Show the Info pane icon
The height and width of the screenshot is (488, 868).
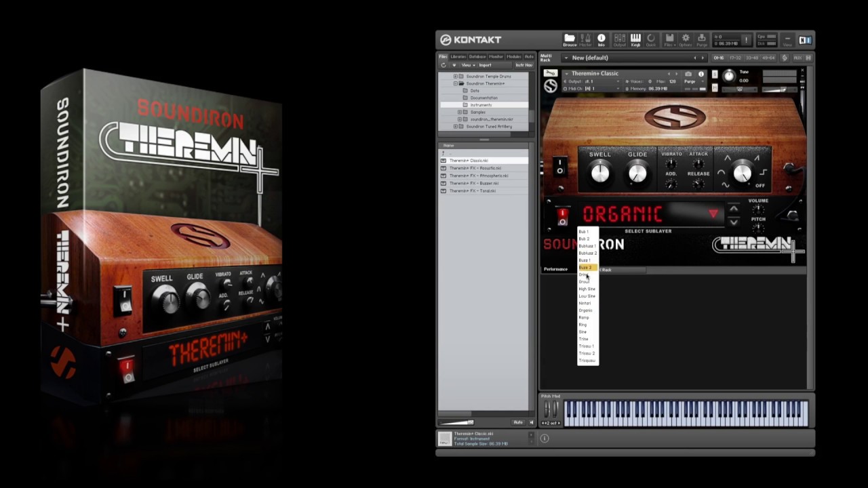pyautogui.click(x=601, y=40)
